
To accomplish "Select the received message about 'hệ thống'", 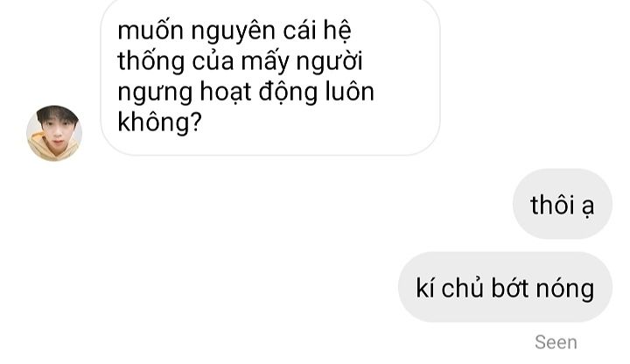I will [x=270, y=75].
